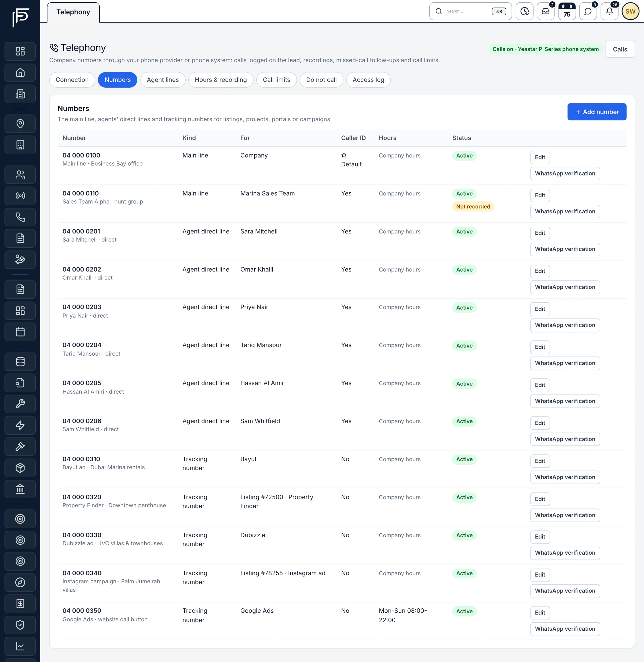
Task: Edit the Google Ads tracking number
Action: click(540, 613)
